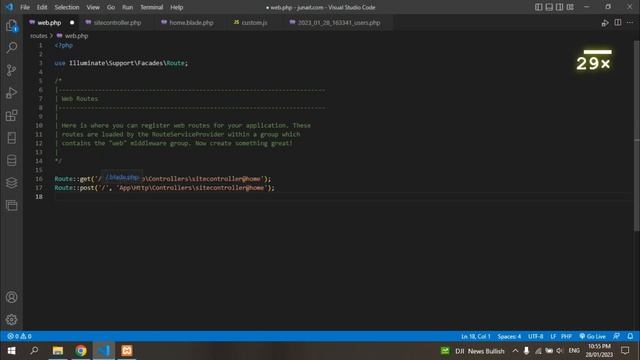Viewport: 640px width, 360px height.
Task: Click the VS Code logo in title bar
Action: tap(9, 7)
